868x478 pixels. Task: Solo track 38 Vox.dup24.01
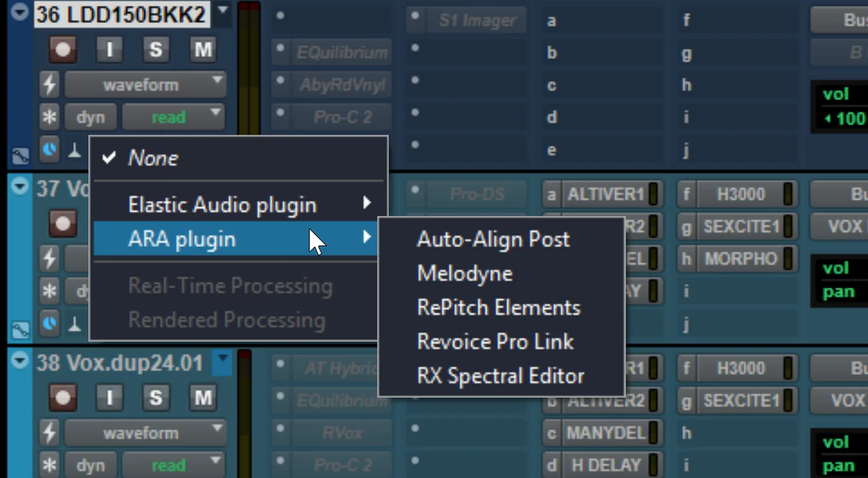(155, 398)
